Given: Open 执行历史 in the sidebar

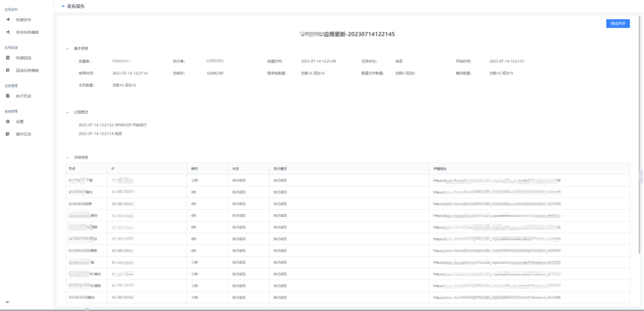Looking at the screenshot, I should coord(23,96).
